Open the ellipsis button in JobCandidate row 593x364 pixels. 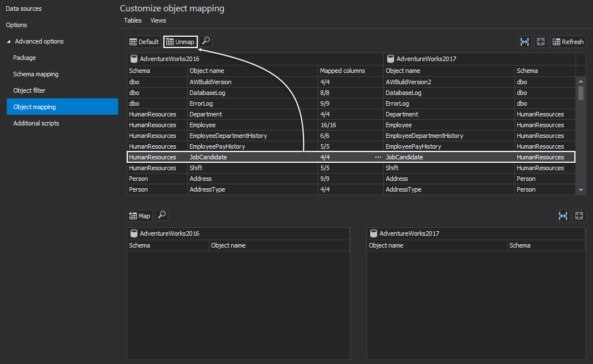[x=378, y=157]
